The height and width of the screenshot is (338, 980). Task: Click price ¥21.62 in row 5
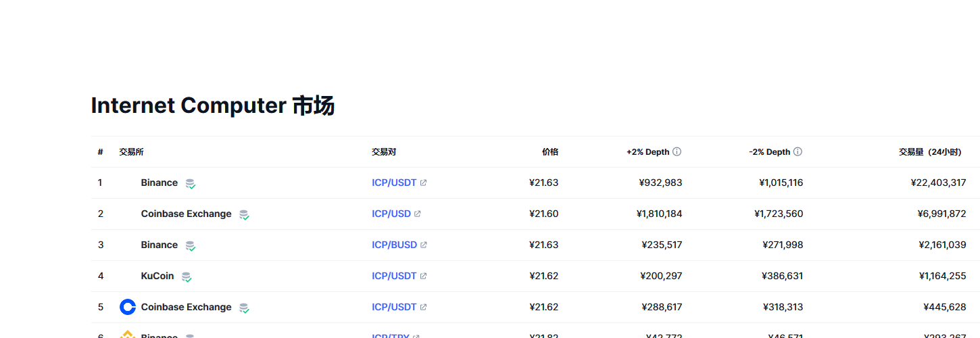[544, 307]
